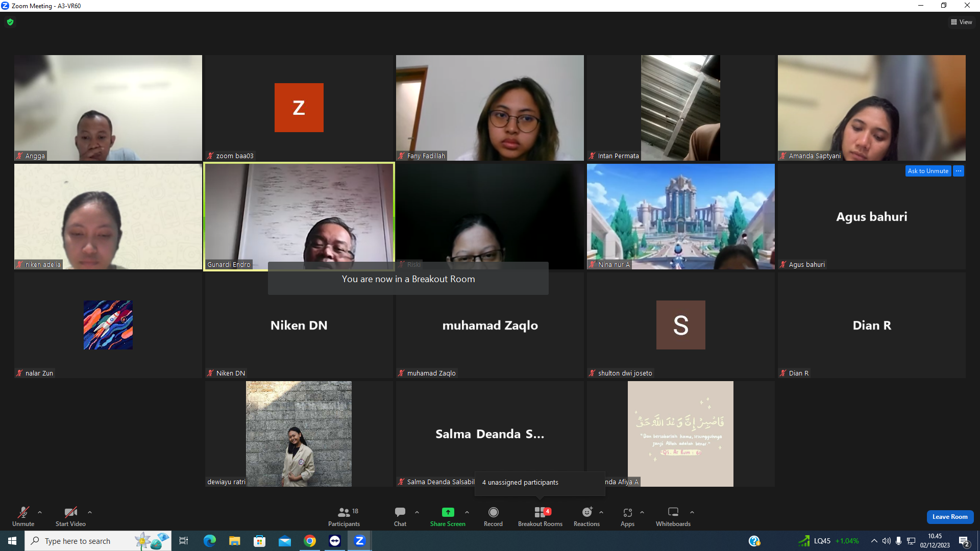Click dewiayu ratri profile photo

[299, 434]
